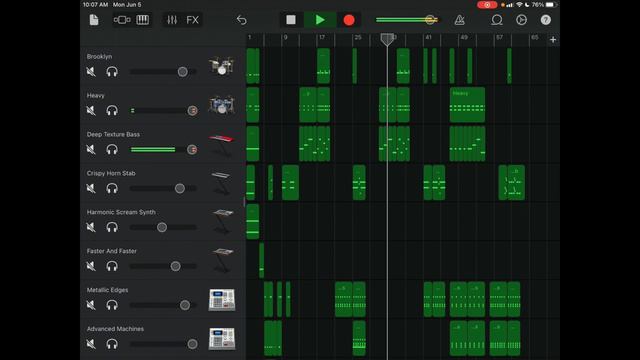
Task: Solo the Advanced Machines track
Action: tap(112, 344)
